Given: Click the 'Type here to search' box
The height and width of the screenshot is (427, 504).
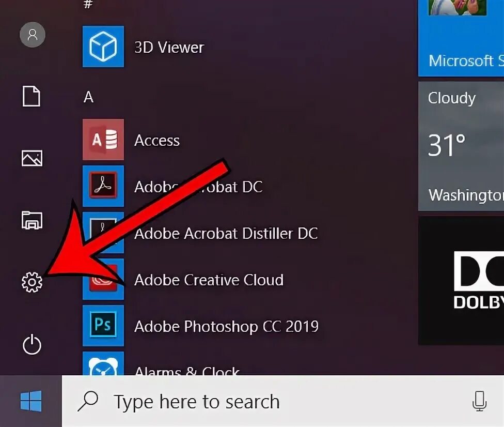Looking at the screenshot, I should (283, 401).
